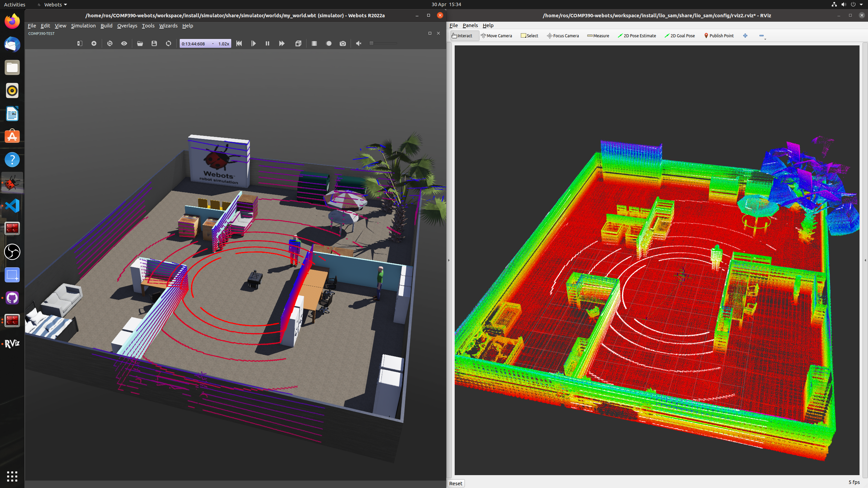This screenshot has width=868, height=488.
Task: Open world file with folder icon
Action: pyautogui.click(x=140, y=43)
